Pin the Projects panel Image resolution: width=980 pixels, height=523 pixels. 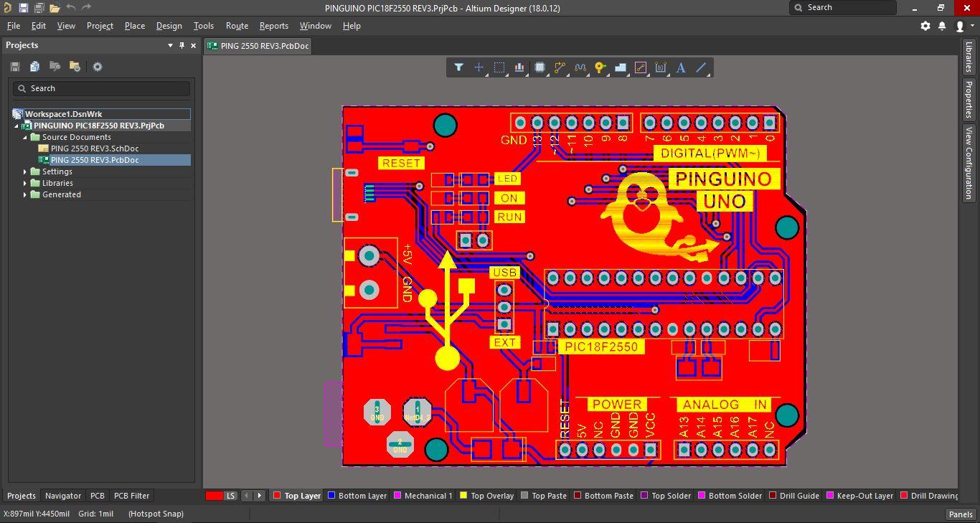coord(182,45)
